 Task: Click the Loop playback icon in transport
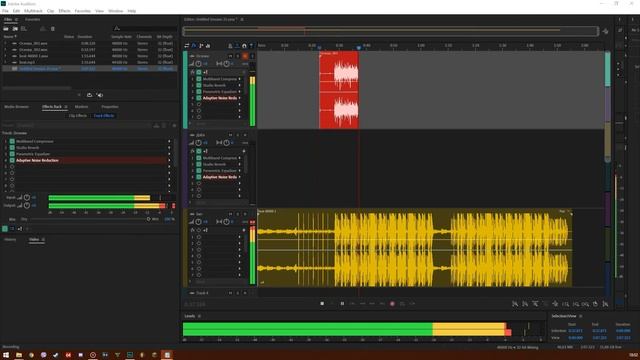pos(402,304)
